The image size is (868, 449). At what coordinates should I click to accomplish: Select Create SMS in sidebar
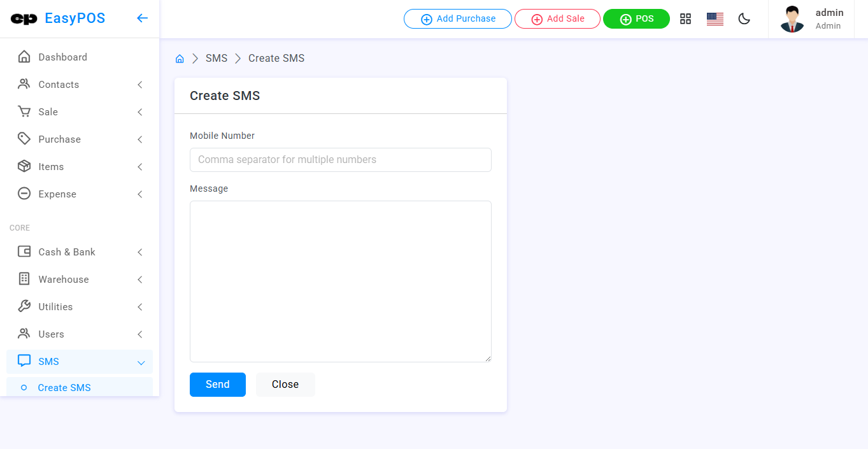point(64,388)
